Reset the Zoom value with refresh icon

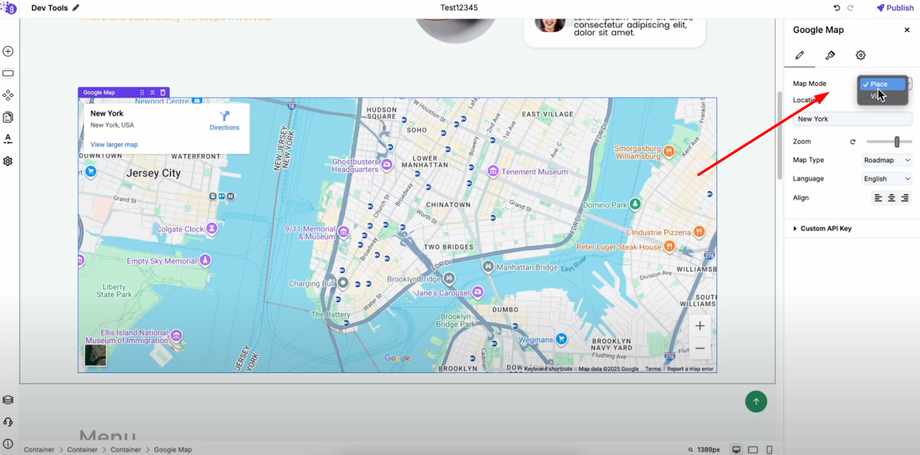[x=852, y=141]
